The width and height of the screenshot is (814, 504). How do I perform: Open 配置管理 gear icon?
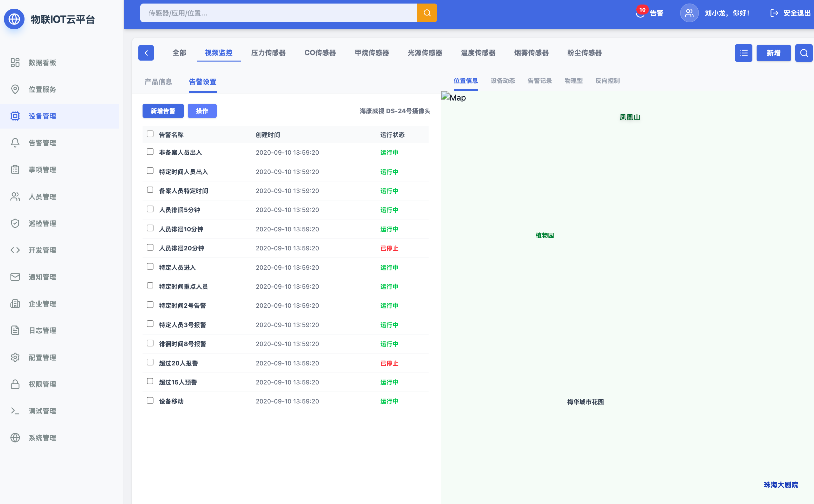pos(15,357)
